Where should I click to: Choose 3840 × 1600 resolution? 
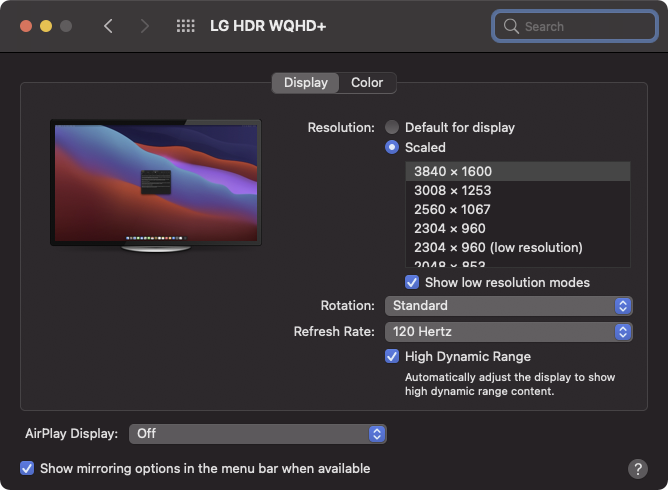point(518,171)
